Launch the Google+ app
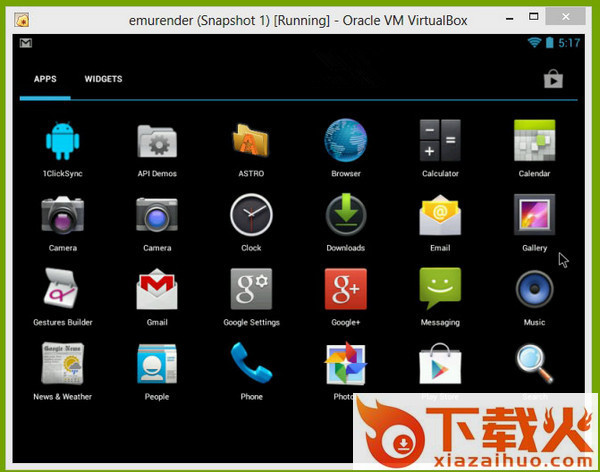 [346, 290]
